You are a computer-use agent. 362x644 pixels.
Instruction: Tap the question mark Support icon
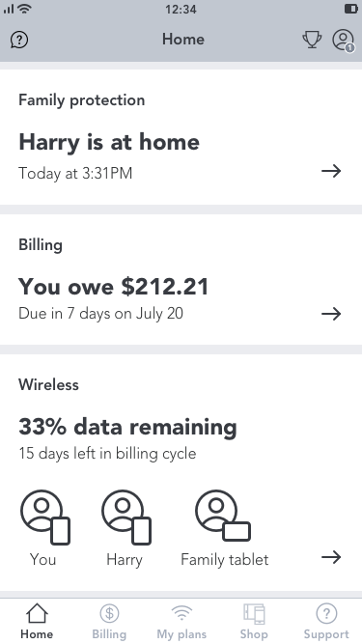[326, 613]
